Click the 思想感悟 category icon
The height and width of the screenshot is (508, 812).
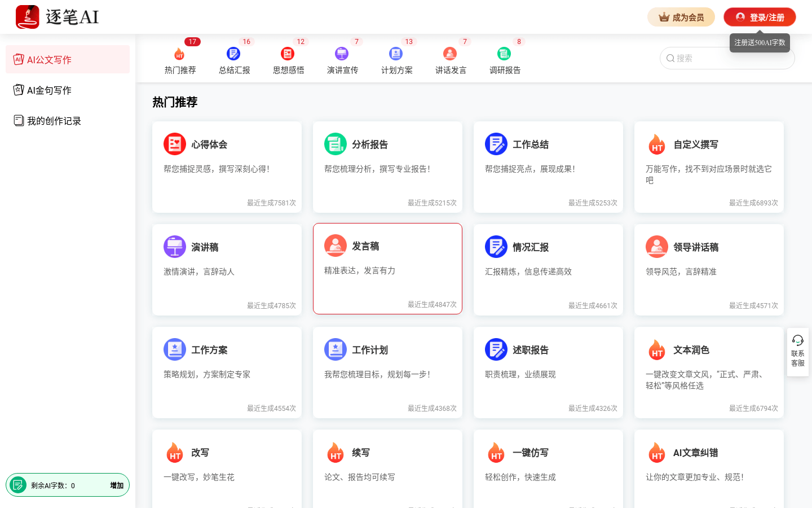pyautogui.click(x=288, y=54)
